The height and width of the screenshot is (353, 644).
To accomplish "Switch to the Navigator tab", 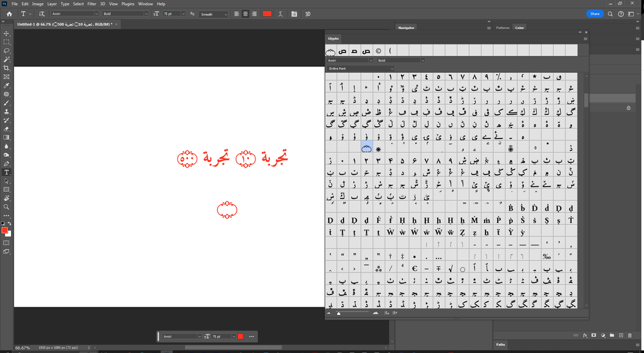I will (406, 28).
